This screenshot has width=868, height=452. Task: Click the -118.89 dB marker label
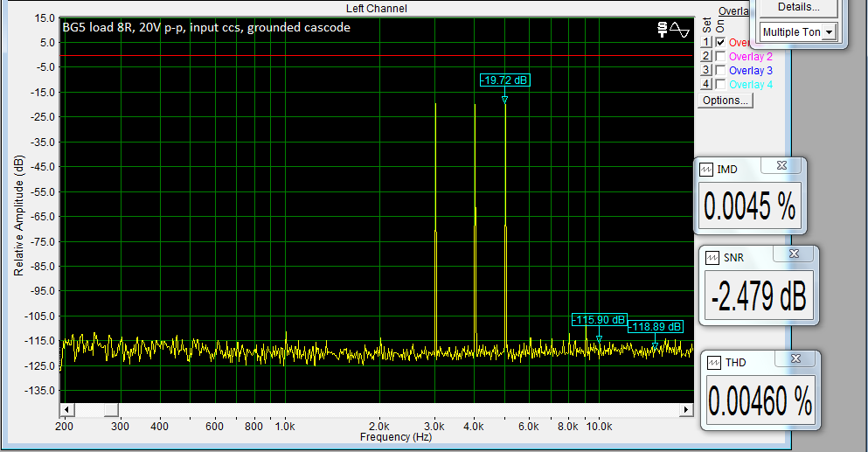656,327
